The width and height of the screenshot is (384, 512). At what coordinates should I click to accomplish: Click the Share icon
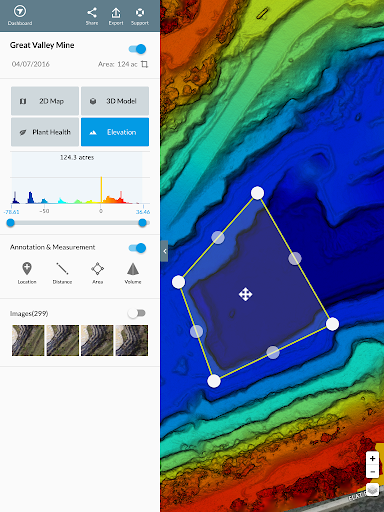point(92,13)
